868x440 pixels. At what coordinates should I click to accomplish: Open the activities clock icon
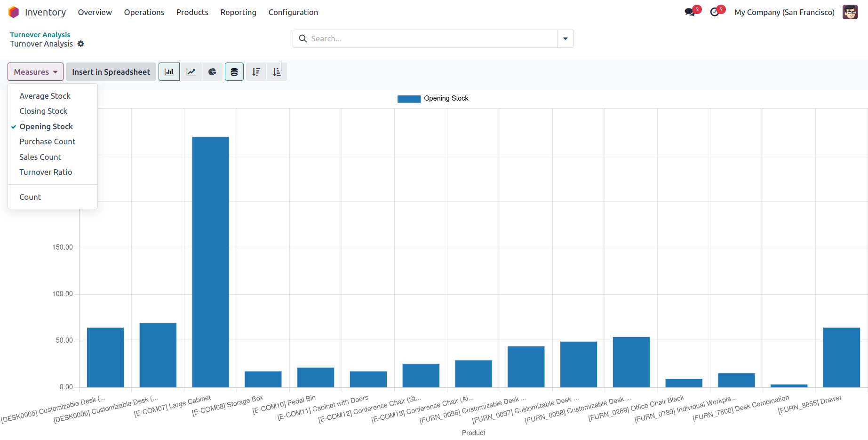(715, 12)
